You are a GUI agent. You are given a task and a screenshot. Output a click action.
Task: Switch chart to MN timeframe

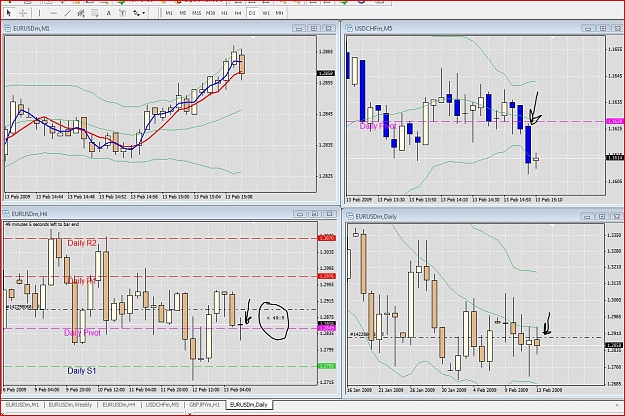[279, 13]
